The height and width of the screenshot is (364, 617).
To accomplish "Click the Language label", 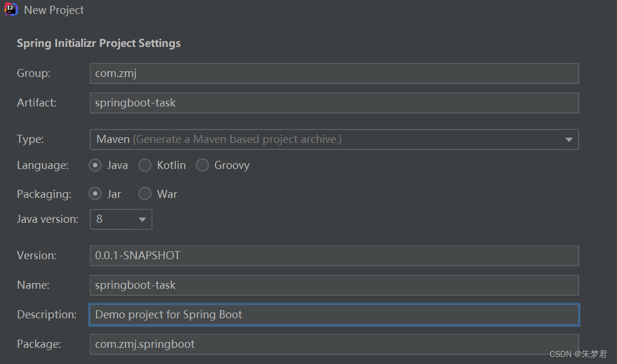I will (x=42, y=166).
